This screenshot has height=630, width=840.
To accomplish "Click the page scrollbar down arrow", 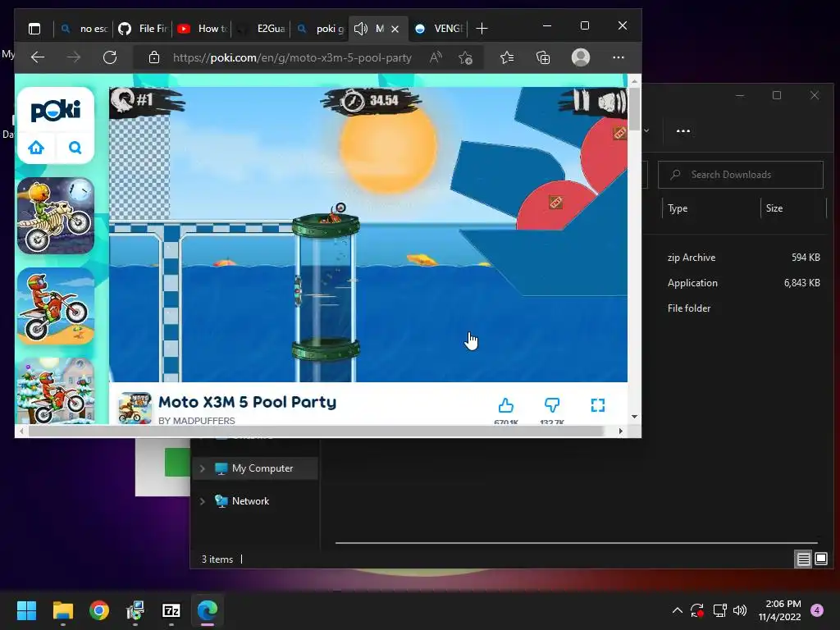I will coord(634,416).
